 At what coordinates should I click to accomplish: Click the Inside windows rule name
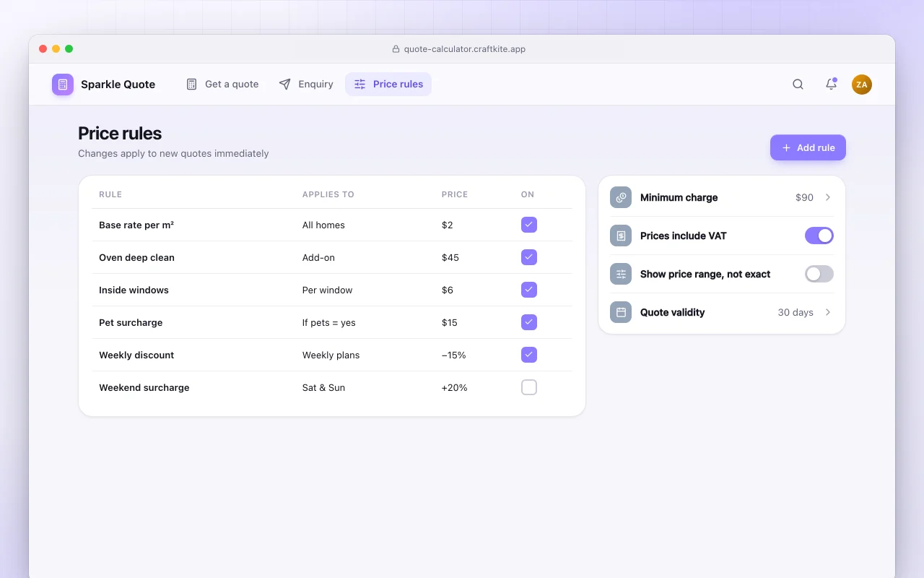[x=134, y=290]
